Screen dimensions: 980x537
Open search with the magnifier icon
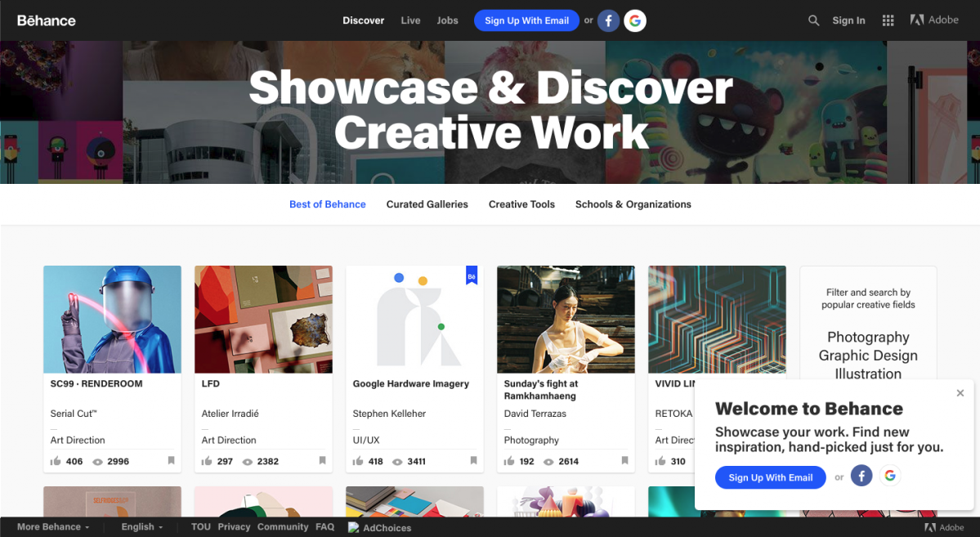tap(813, 20)
